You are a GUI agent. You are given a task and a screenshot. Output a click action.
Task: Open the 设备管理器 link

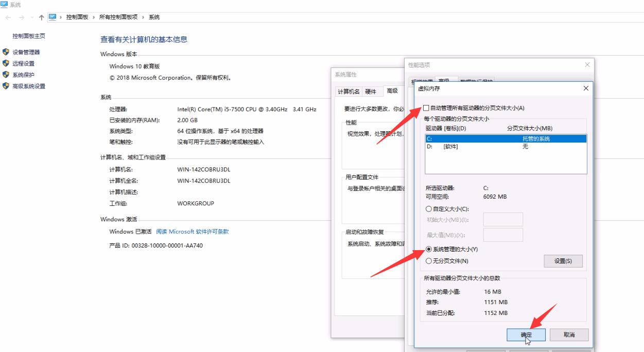[26, 52]
